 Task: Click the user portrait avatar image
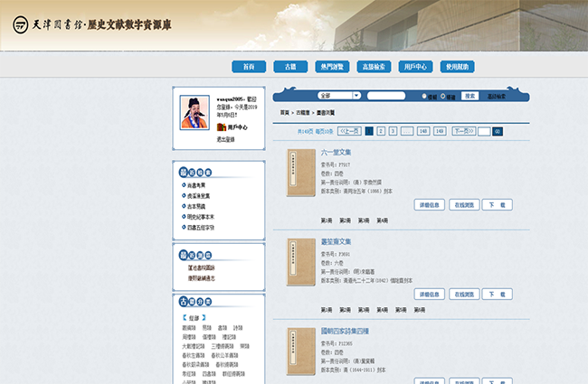pos(194,112)
